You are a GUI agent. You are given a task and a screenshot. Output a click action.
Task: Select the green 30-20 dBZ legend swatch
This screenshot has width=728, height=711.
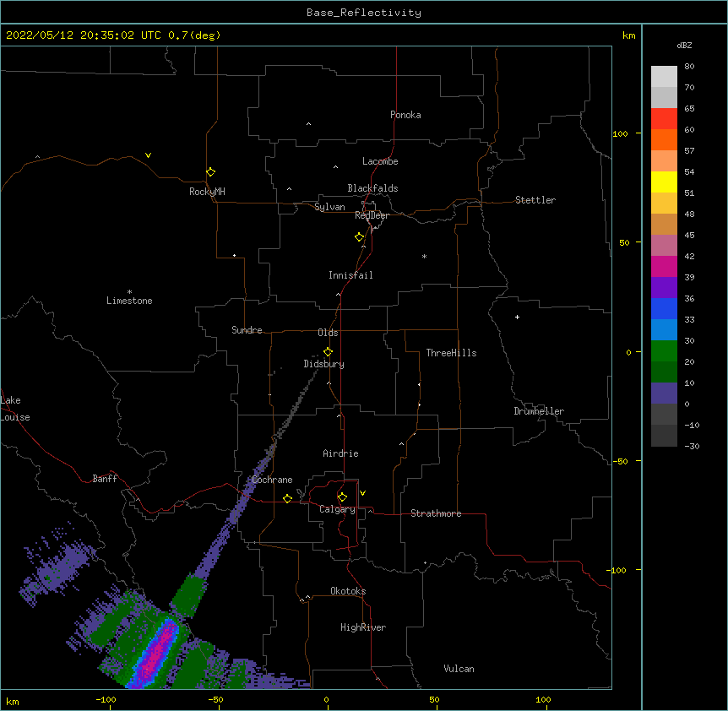pos(664,351)
